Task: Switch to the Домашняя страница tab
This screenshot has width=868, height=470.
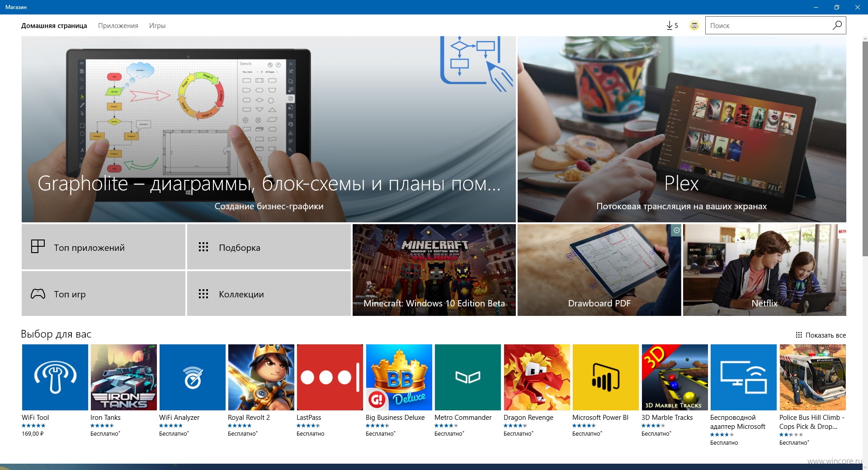Action: click(54, 26)
